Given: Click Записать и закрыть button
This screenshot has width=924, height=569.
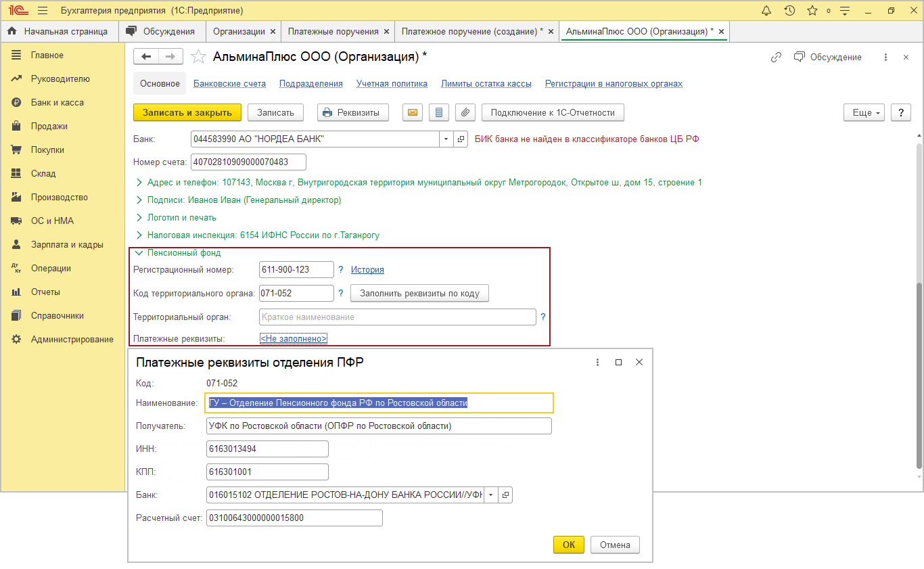Looking at the screenshot, I should coord(187,113).
